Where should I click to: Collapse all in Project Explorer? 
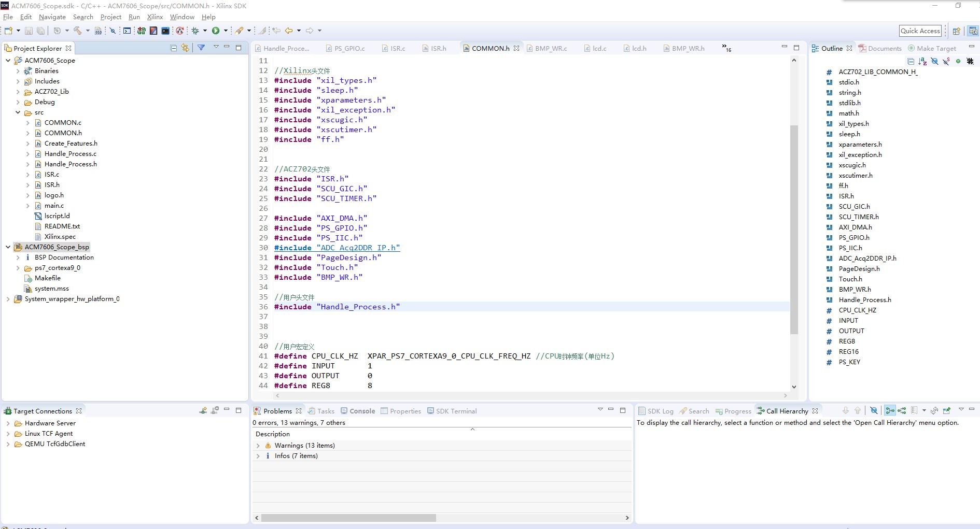[x=174, y=48]
